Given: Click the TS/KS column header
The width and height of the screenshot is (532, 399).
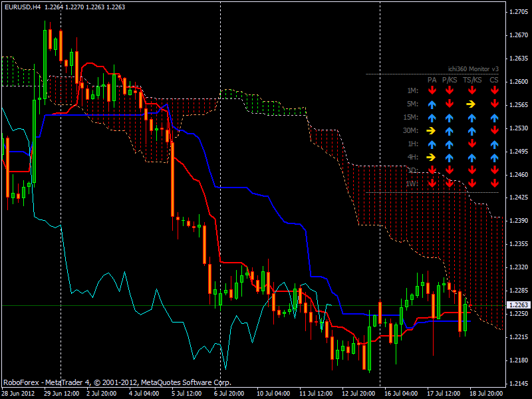Looking at the screenshot, I should tap(471, 80).
